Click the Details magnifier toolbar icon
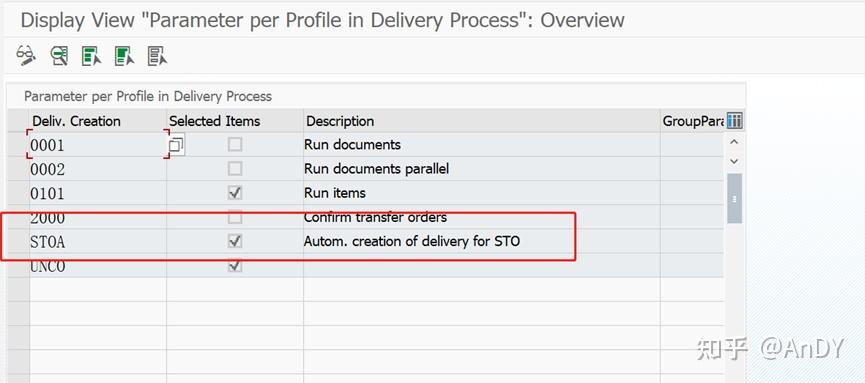Viewport: 865px width, 383px height. click(x=59, y=56)
